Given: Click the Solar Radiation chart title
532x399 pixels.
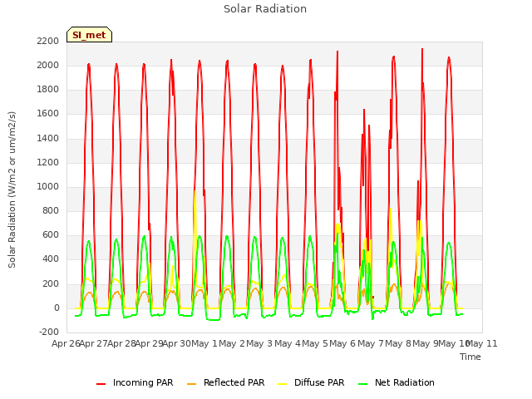Looking at the screenshot, I should coord(265,9).
